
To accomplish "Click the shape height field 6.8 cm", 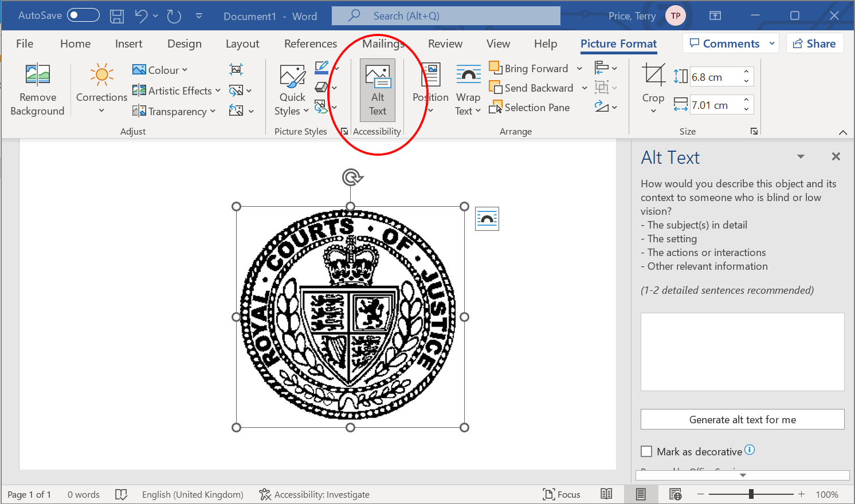I will [715, 77].
